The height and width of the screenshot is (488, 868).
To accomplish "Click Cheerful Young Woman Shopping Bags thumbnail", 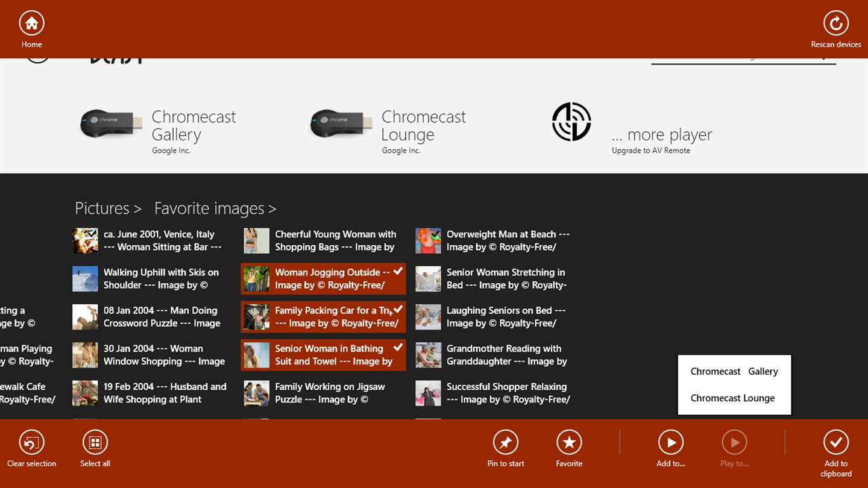I will (x=256, y=240).
